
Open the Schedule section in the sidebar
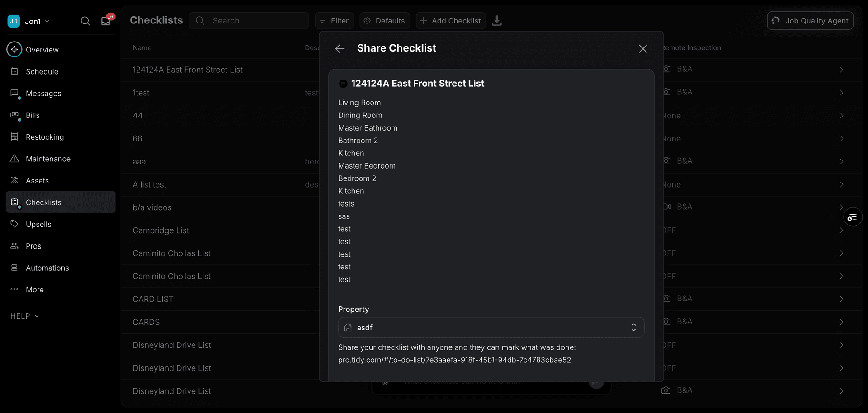point(41,71)
